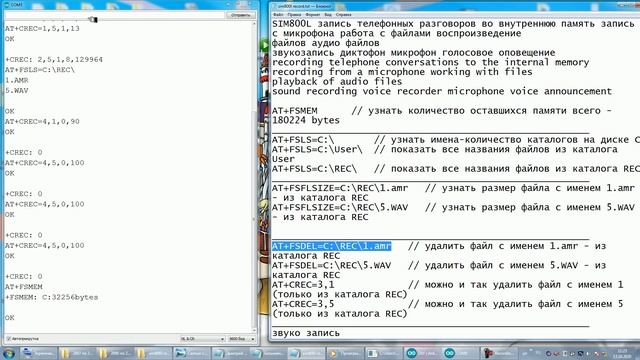Open the line ending dropdown in the serial monitor

point(202,339)
